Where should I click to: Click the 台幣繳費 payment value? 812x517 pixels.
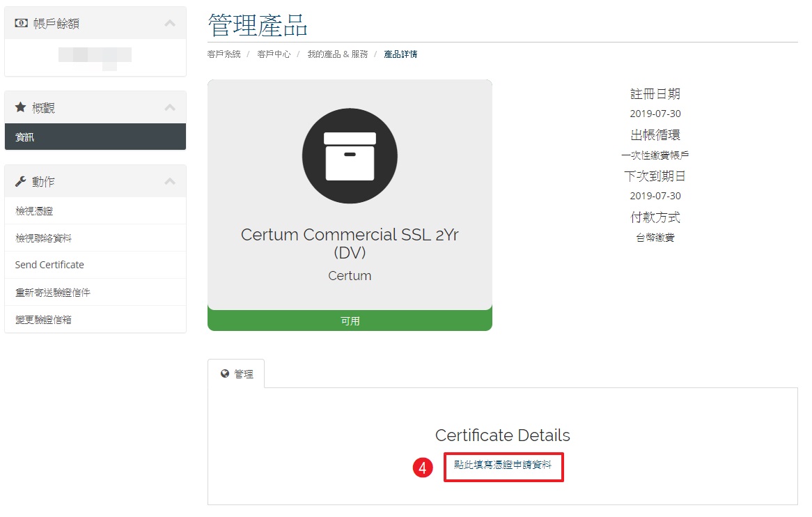coord(655,238)
